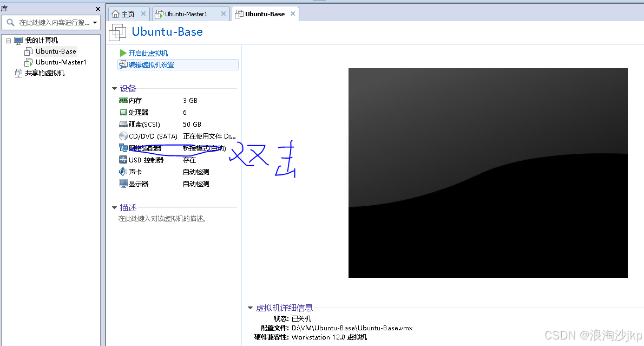
Task: Click the 显示器 device row label
Action: pyautogui.click(x=139, y=184)
